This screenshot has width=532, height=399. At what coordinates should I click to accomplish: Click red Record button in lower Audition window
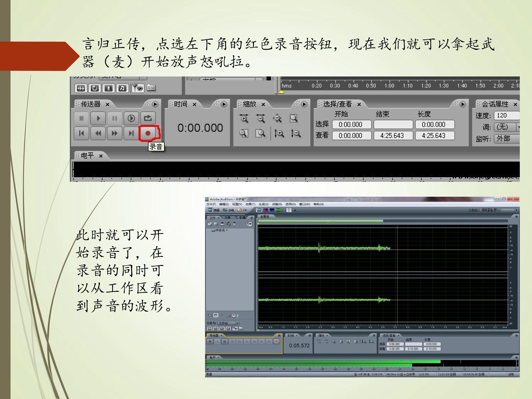276,341
